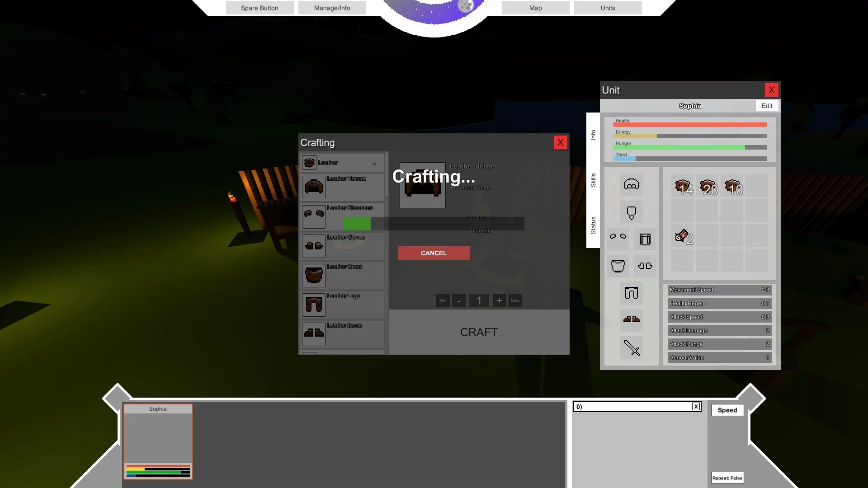Select the leather stack of 14
This screenshot has height=488, width=868.
pos(682,186)
